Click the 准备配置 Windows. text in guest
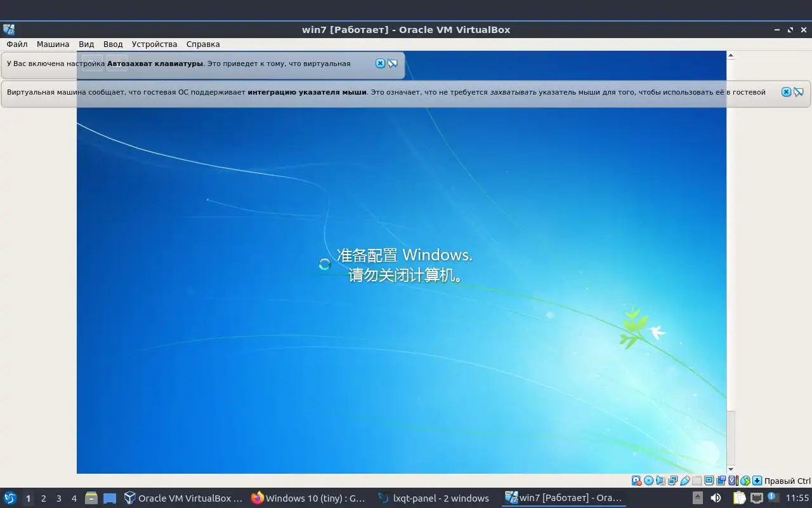The height and width of the screenshot is (508, 812). tap(405, 255)
